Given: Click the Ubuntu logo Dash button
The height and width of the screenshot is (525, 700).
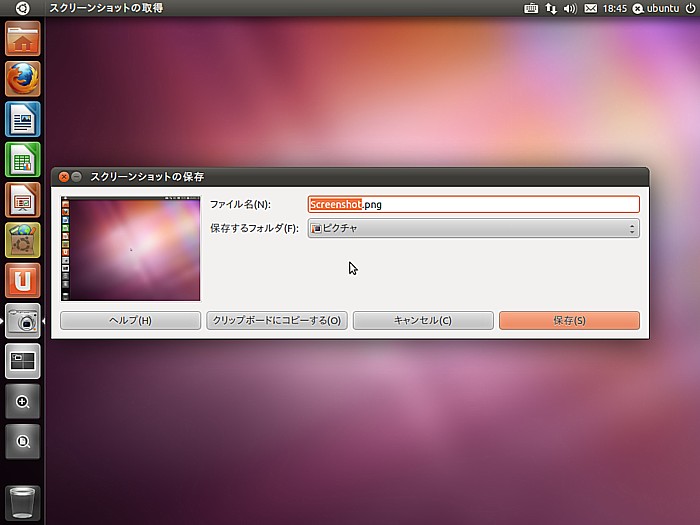Looking at the screenshot, I should (22, 8).
